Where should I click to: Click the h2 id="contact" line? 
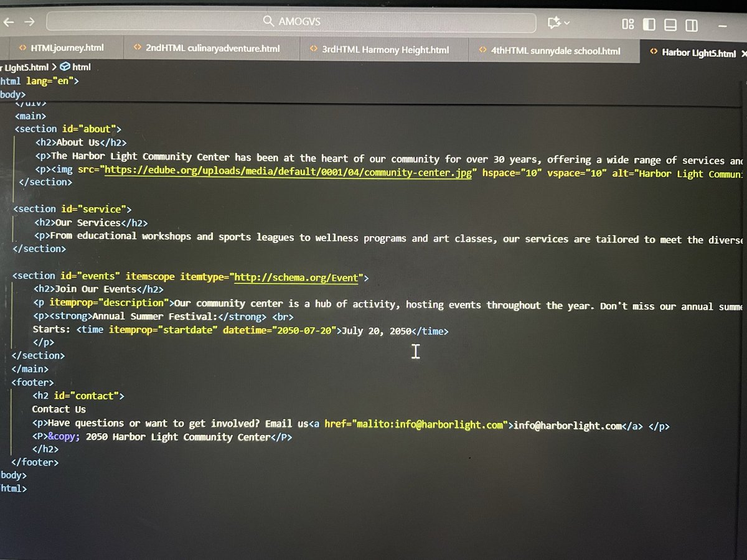pyautogui.click(x=78, y=396)
